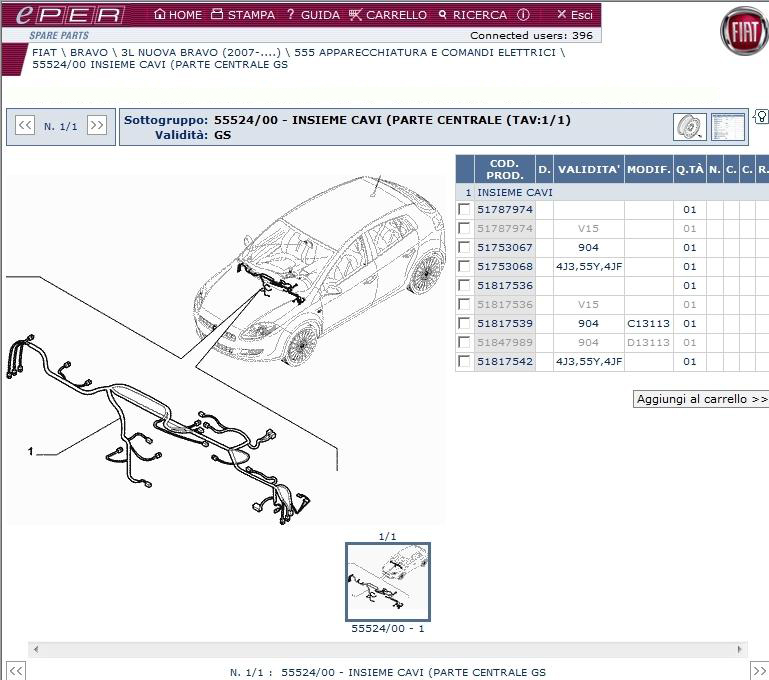Click the wheel icon in subgroup header

point(689,127)
